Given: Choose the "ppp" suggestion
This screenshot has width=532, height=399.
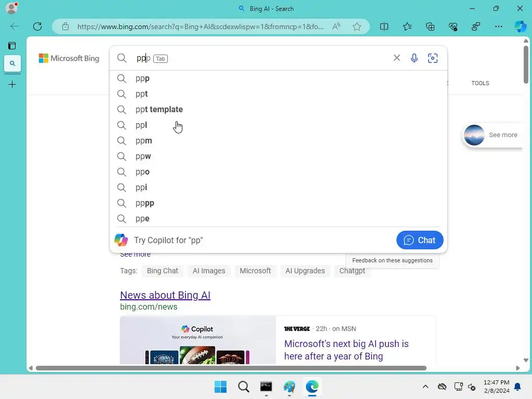Looking at the screenshot, I should 278,78.
